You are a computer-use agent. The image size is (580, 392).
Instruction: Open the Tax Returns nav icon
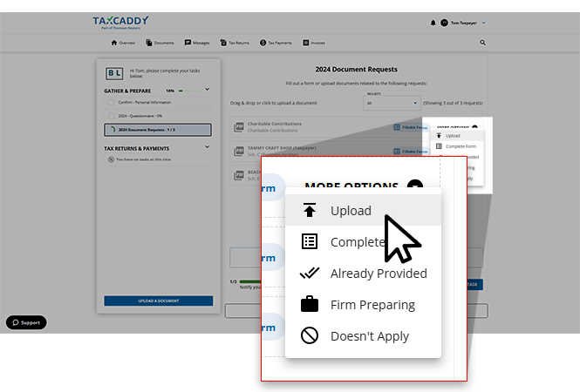click(x=223, y=43)
